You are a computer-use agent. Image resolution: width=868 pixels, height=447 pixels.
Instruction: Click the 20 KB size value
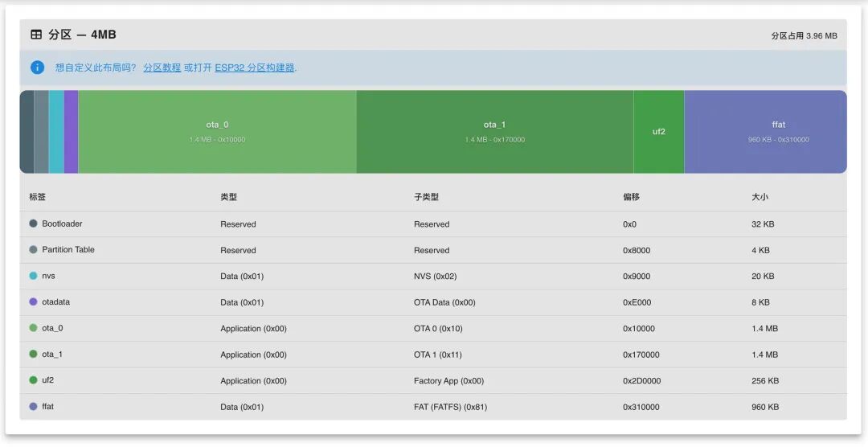click(x=763, y=277)
